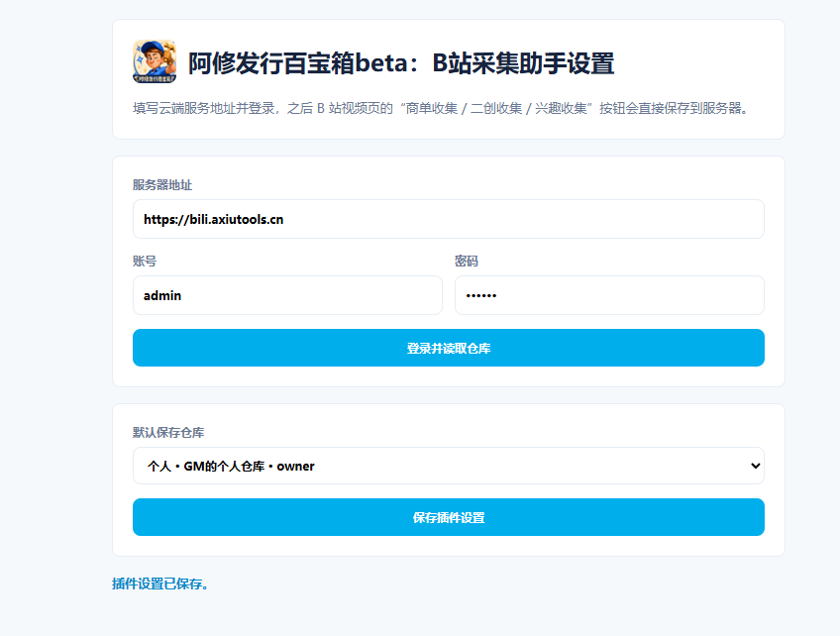Image resolution: width=840 pixels, height=636 pixels.
Task: Click the 登录并读取仓库 button
Action: (x=449, y=348)
